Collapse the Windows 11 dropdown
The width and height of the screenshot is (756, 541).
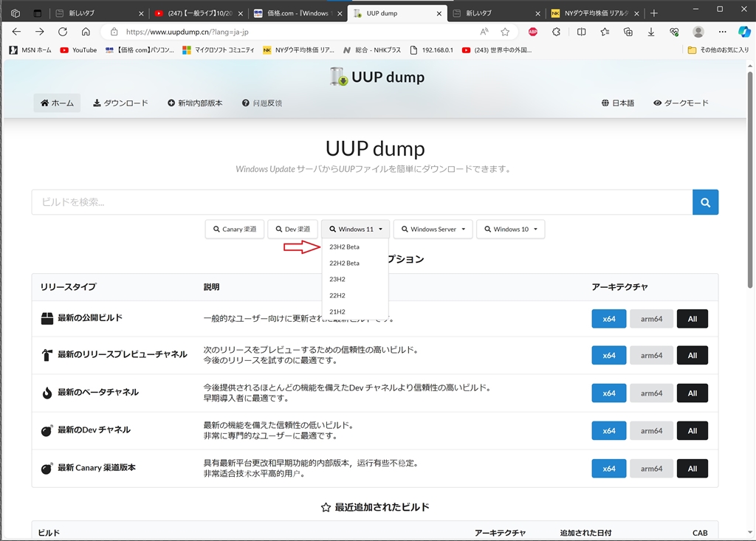(356, 229)
